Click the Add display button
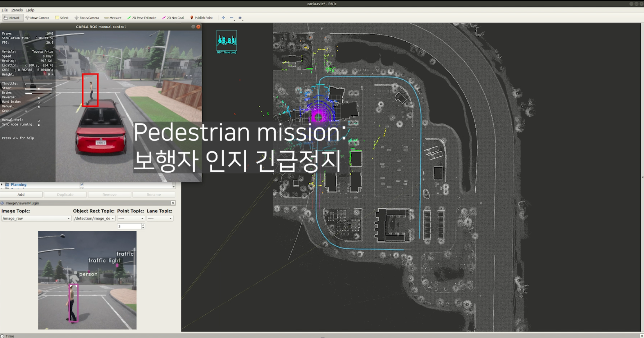Screen dimensions: 644x338 click(21, 195)
